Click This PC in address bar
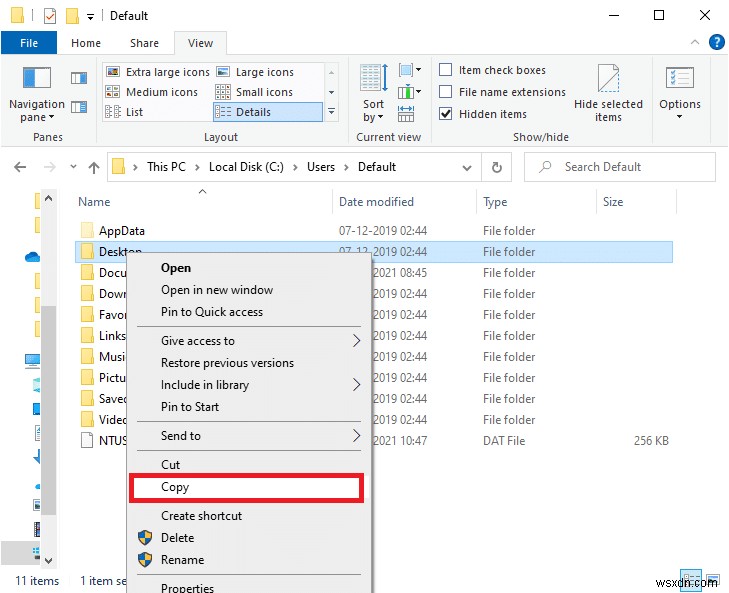729x593 pixels. 166,167
